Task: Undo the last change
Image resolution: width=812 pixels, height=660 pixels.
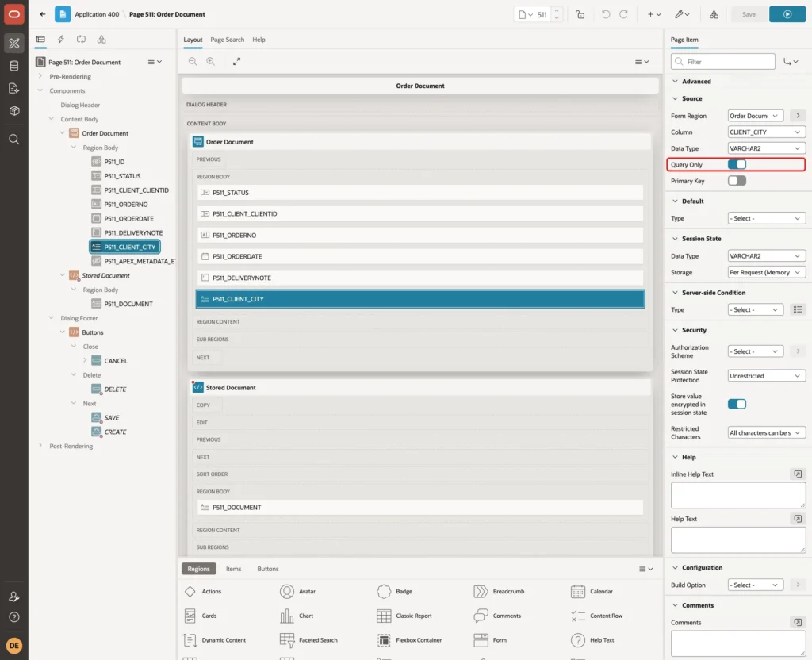Action: click(605, 14)
